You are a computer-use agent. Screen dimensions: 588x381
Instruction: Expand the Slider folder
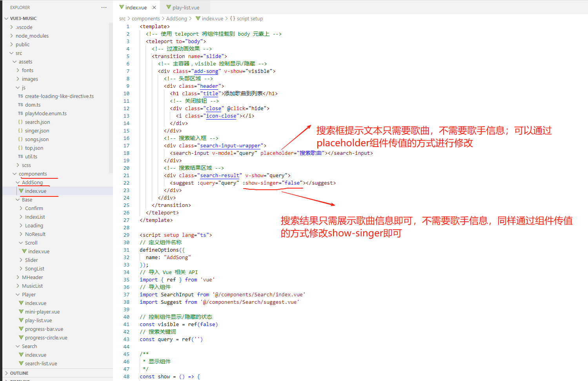[x=21, y=260]
